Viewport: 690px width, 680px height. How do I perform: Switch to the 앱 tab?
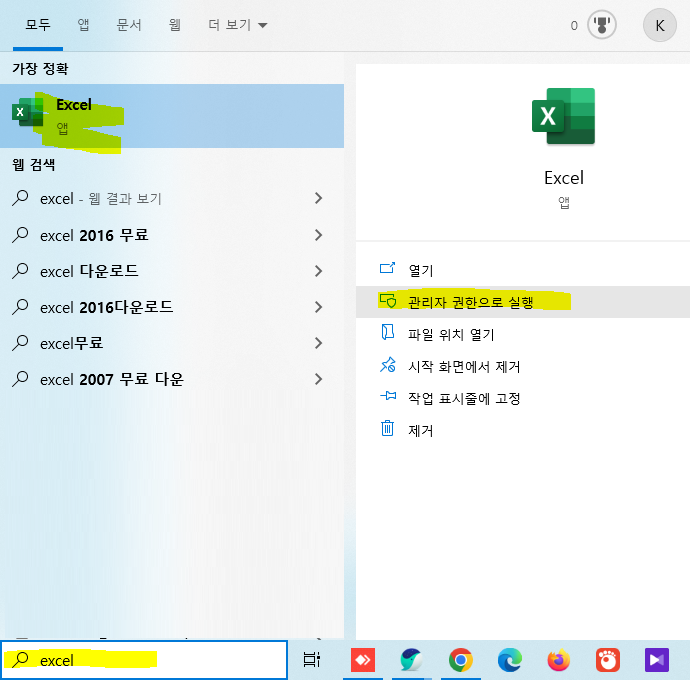(83, 25)
